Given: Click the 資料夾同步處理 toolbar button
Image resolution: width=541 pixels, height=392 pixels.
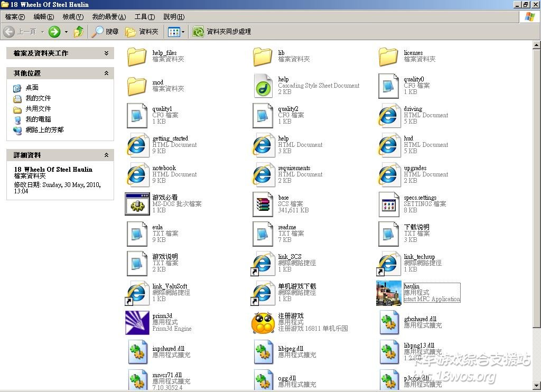Looking at the screenshot, I should tap(222, 32).
